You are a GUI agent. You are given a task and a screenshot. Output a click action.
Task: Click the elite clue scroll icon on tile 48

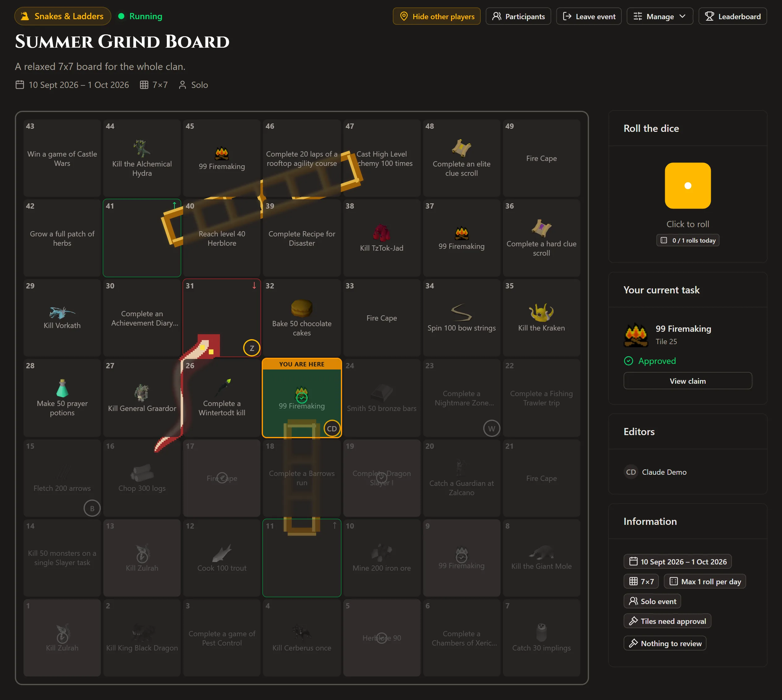tap(461, 149)
